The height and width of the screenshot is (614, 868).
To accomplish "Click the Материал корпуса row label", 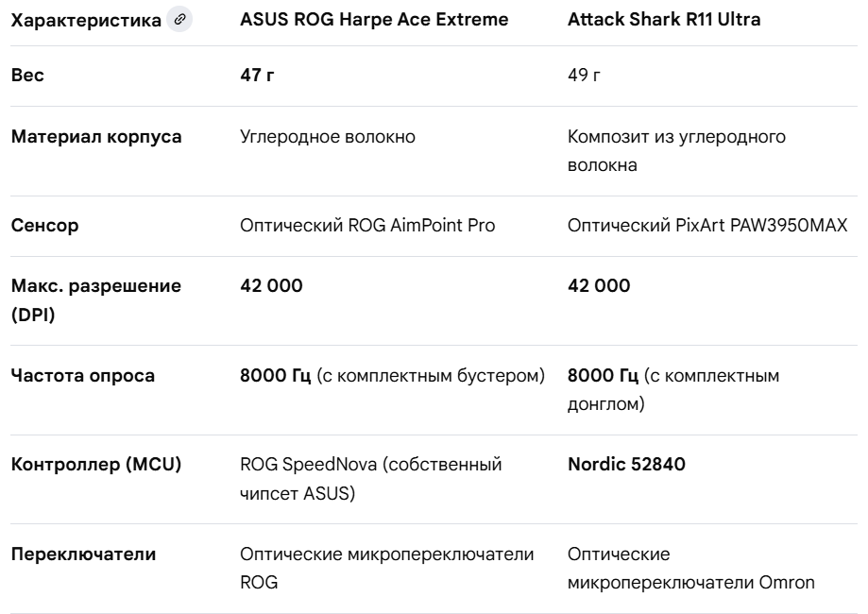I will [96, 137].
